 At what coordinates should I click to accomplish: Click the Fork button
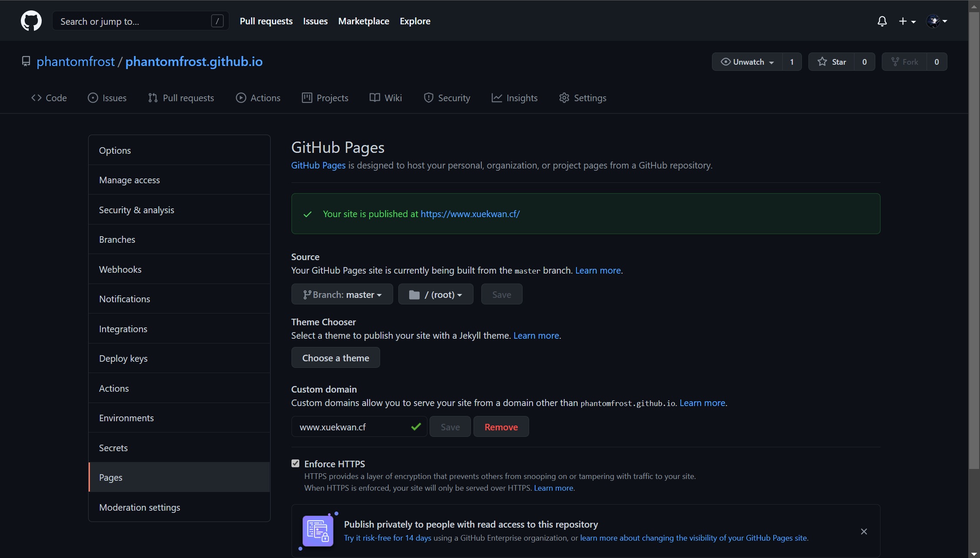(x=904, y=62)
